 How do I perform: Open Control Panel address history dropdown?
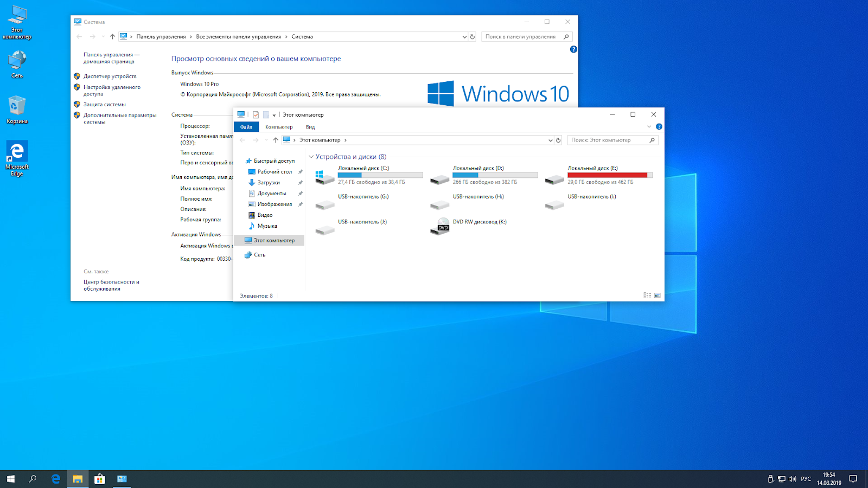click(464, 37)
